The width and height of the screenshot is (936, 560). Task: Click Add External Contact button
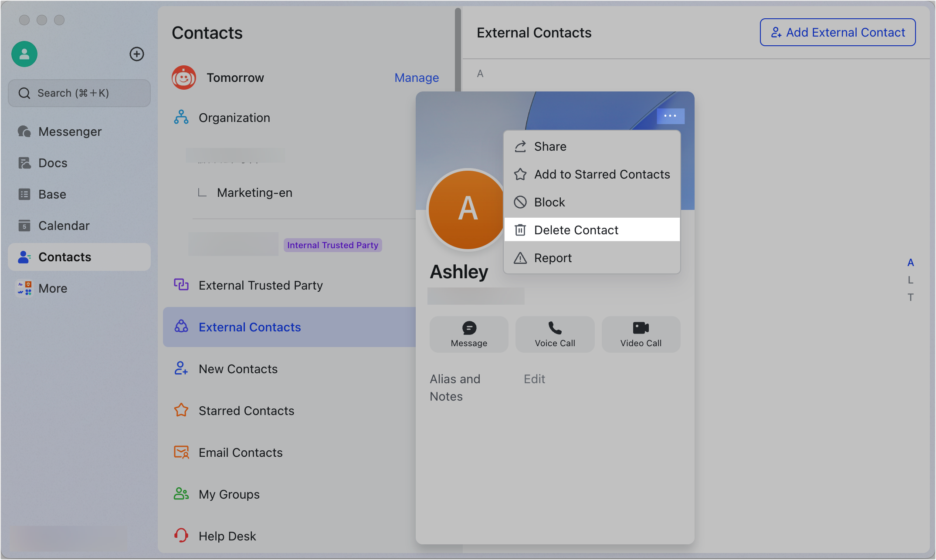(837, 32)
